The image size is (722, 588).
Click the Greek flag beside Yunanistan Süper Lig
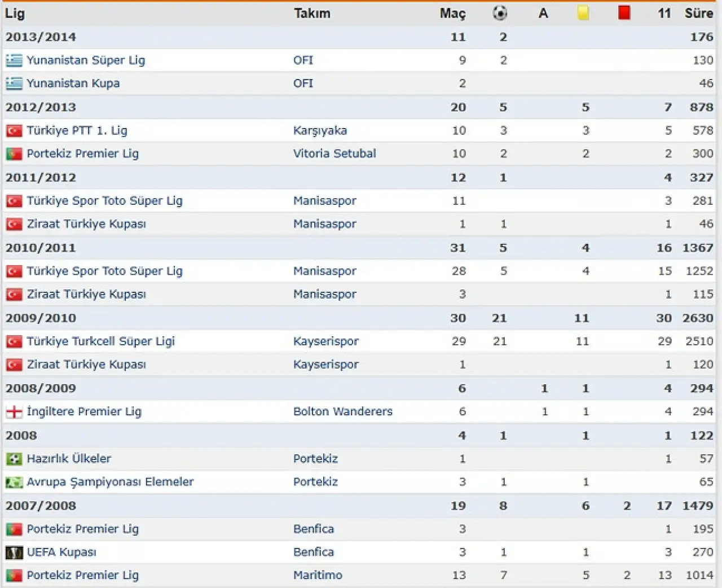(14, 60)
